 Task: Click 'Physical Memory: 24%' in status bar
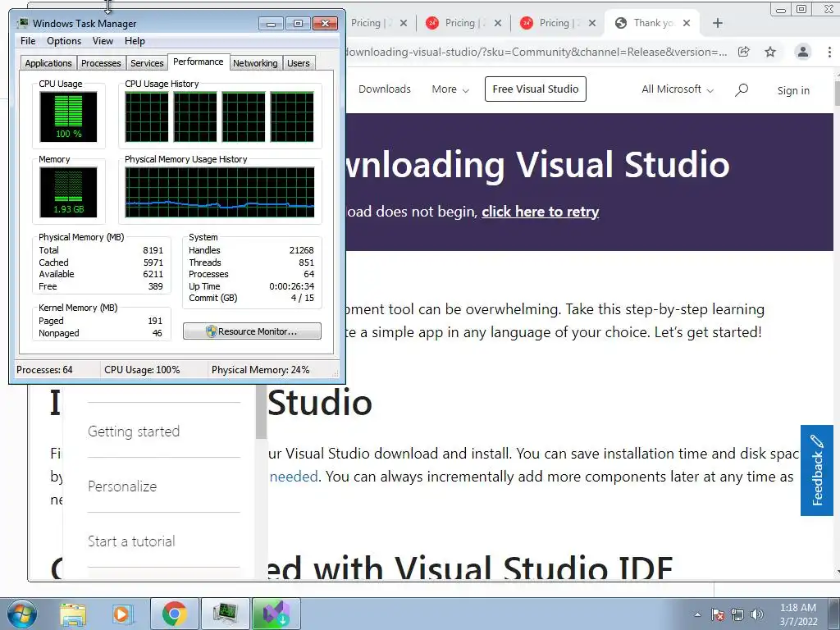[x=260, y=370]
